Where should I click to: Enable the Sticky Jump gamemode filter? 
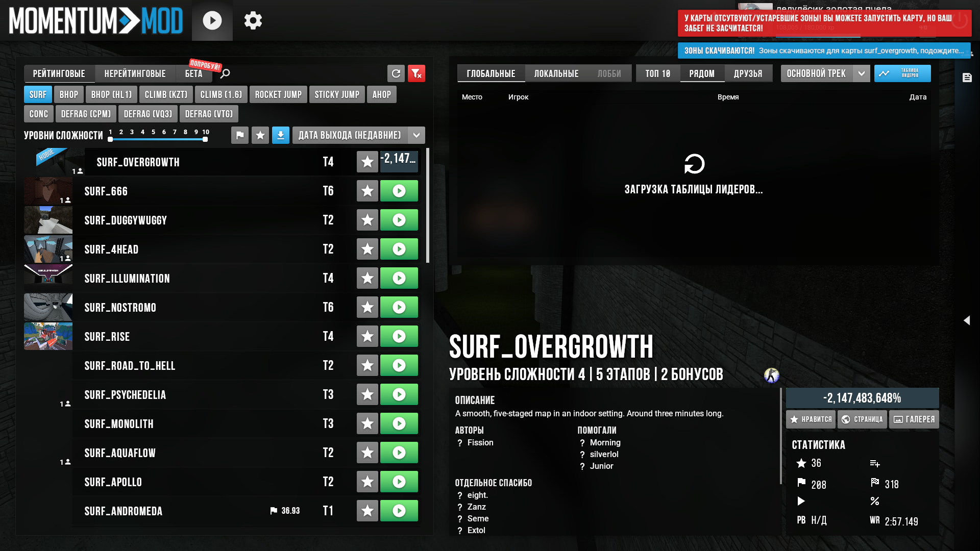click(x=337, y=94)
